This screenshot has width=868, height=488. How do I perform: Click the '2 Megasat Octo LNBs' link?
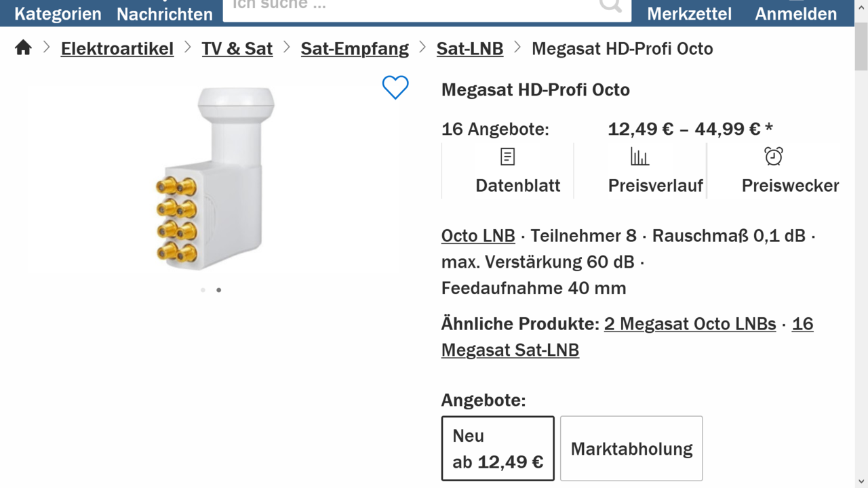click(690, 324)
